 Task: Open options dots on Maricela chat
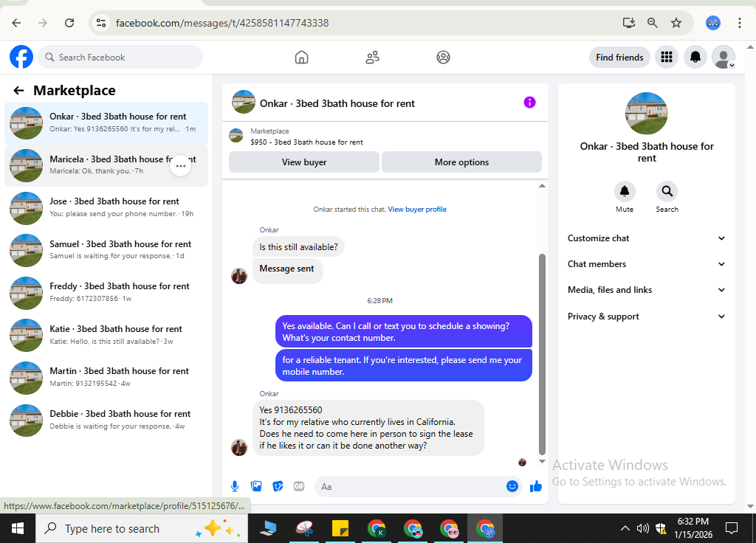point(181,166)
